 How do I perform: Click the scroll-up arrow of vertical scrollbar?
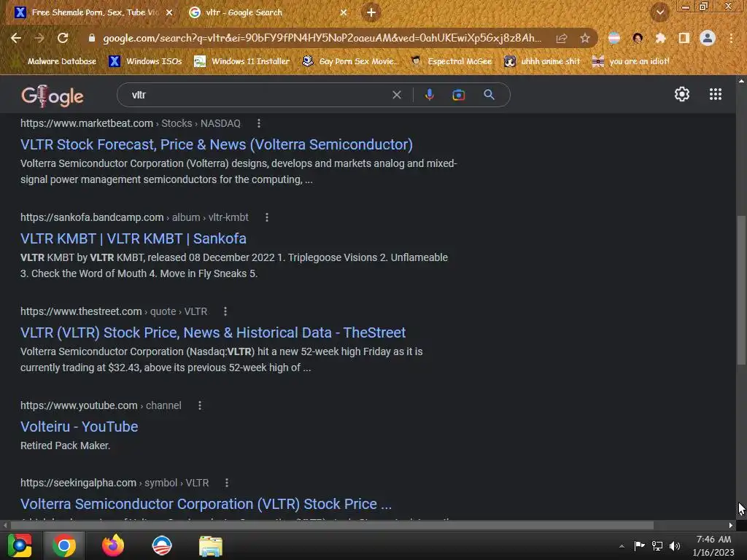[741, 81]
